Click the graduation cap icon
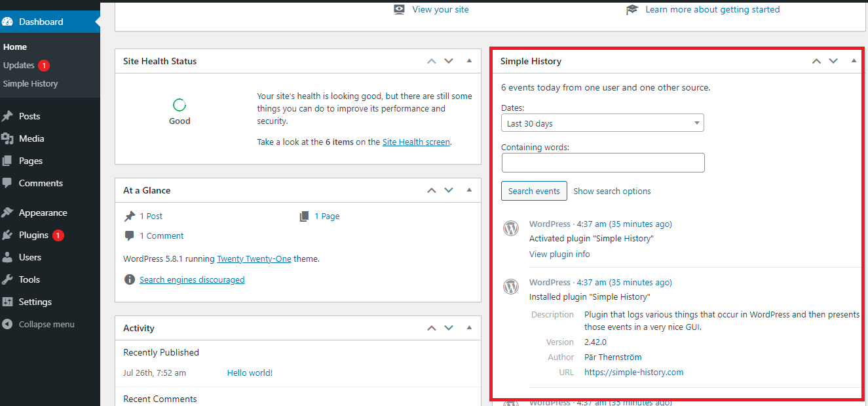Image resolution: width=868 pixels, height=406 pixels. coord(632,9)
